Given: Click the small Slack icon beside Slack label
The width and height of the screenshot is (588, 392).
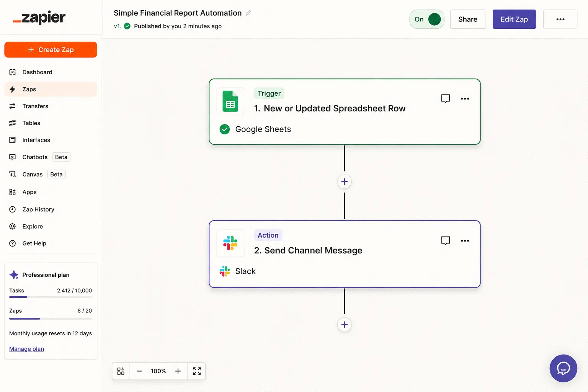Looking at the screenshot, I should [x=225, y=271].
